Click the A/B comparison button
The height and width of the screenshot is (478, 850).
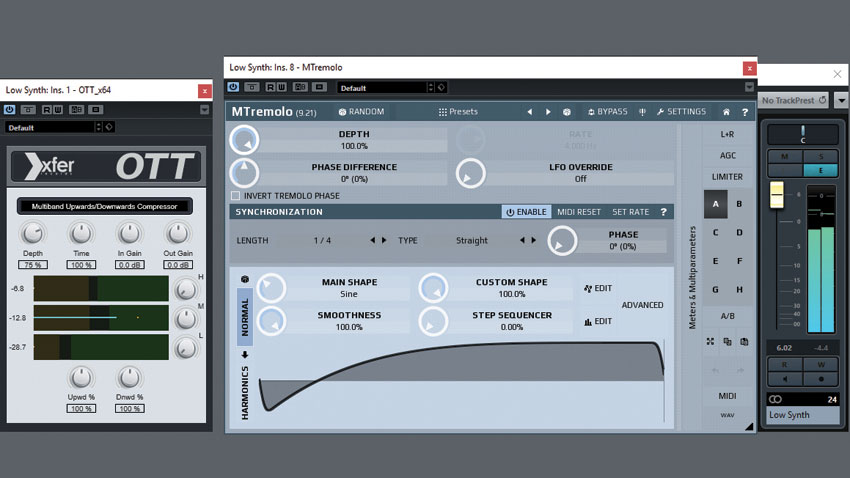[727, 316]
